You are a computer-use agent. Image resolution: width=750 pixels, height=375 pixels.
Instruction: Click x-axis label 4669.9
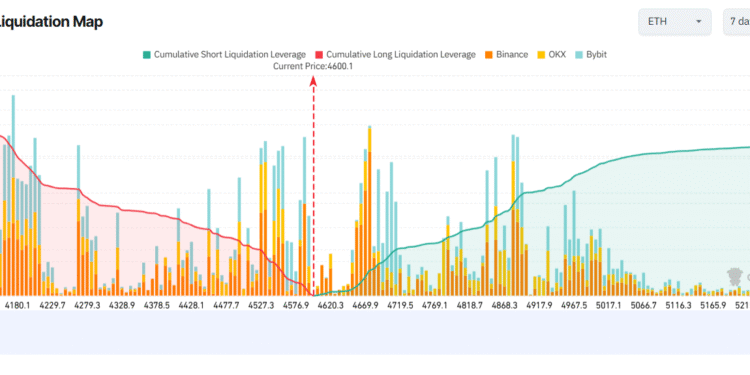tap(365, 305)
